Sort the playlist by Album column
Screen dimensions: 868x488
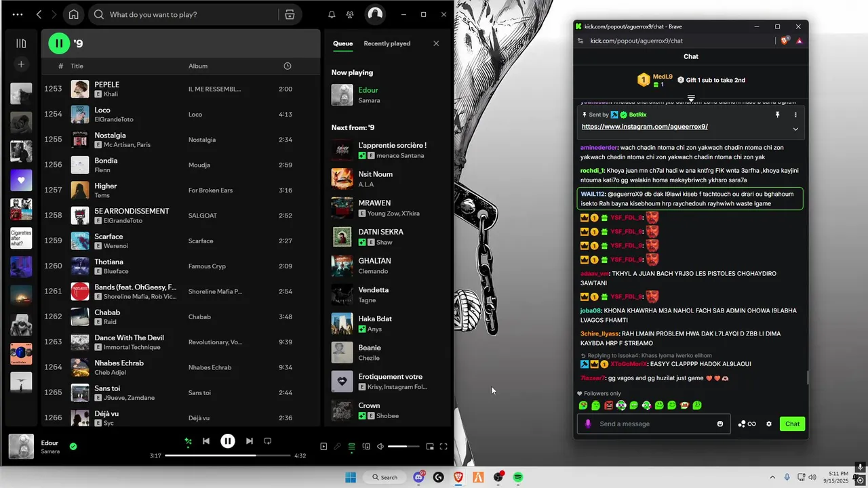198,66
